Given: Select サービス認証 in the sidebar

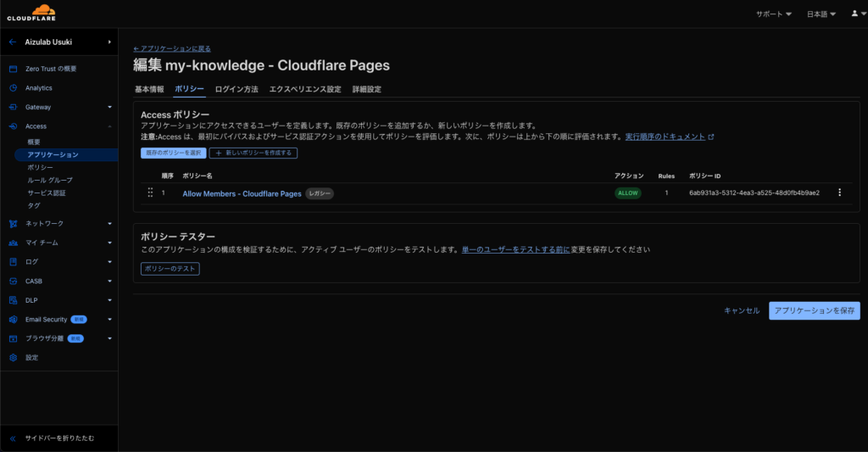Looking at the screenshot, I should tap(47, 193).
